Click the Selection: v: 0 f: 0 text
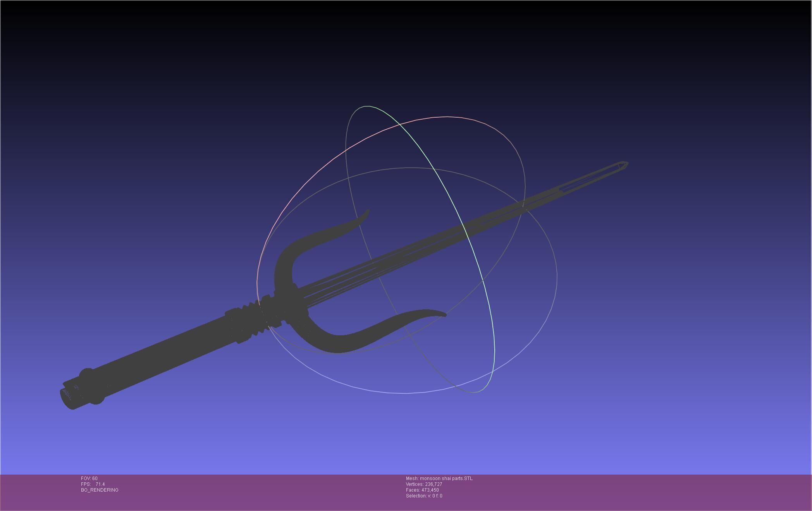The width and height of the screenshot is (812, 511). pyautogui.click(x=424, y=496)
